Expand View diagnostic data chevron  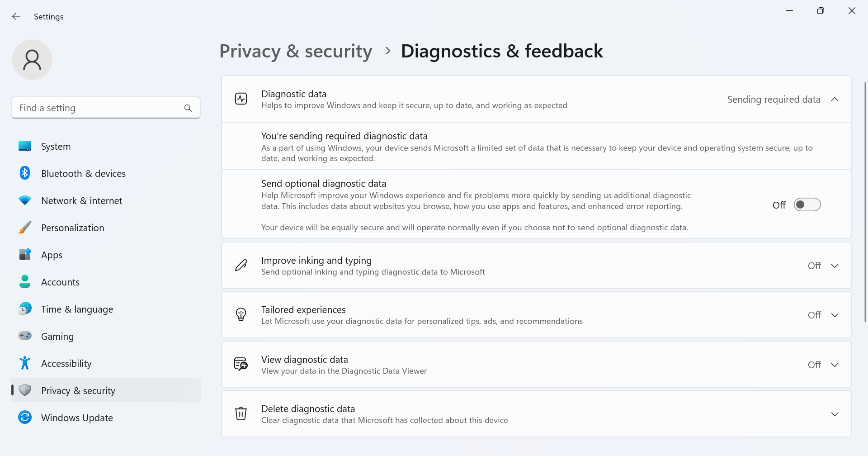point(835,365)
